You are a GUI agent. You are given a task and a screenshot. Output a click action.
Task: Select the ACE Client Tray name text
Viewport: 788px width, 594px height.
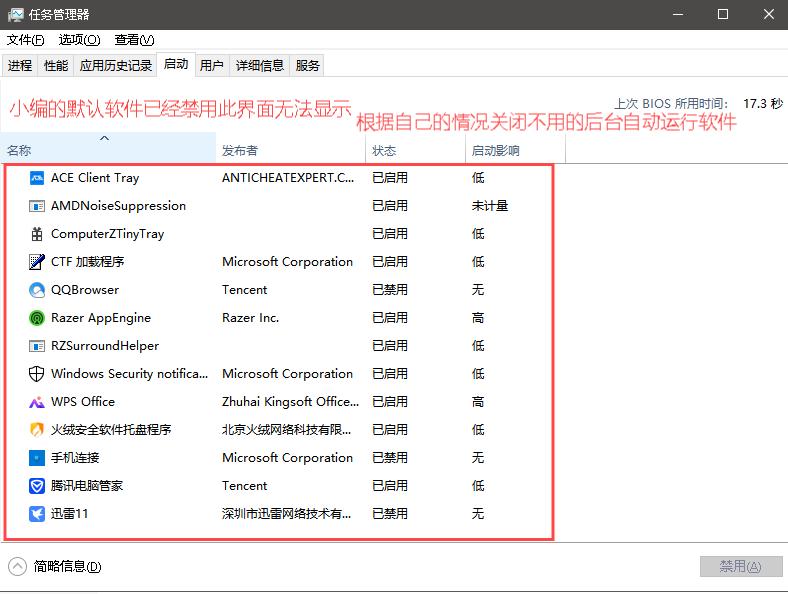(x=95, y=178)
